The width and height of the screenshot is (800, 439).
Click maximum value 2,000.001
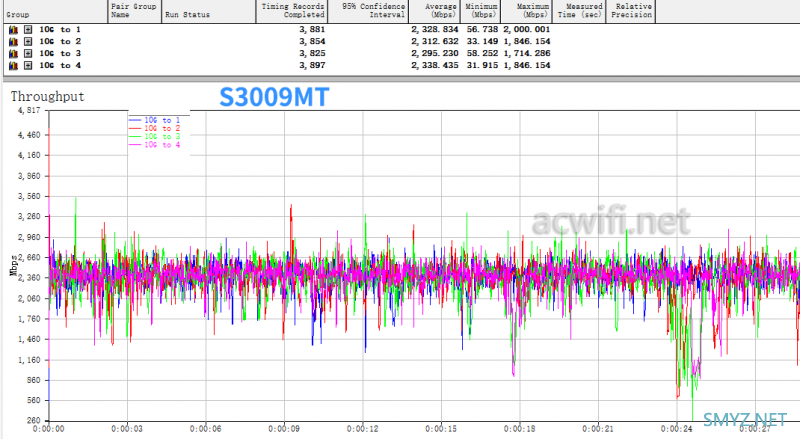pyautogui.click(x=527, y=30)
